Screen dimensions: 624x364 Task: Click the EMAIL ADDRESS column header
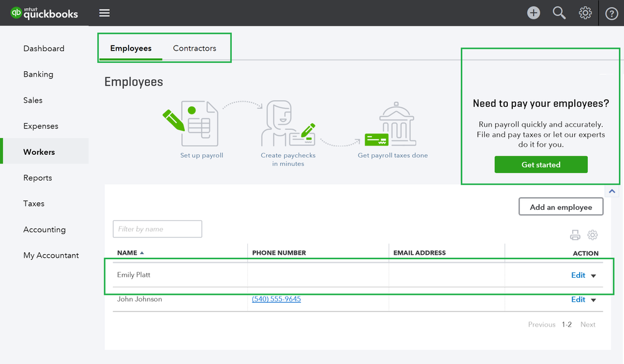point(420,253)
